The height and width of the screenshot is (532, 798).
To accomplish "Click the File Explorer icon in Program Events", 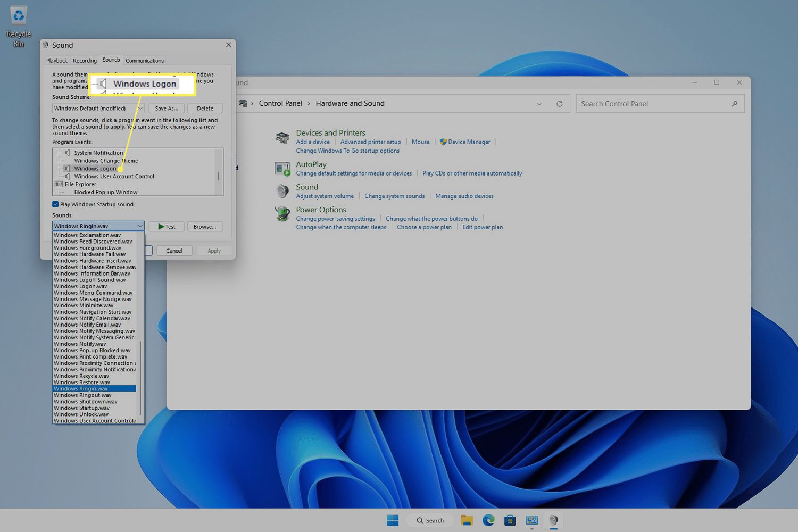I will click(x=59, y=185).
